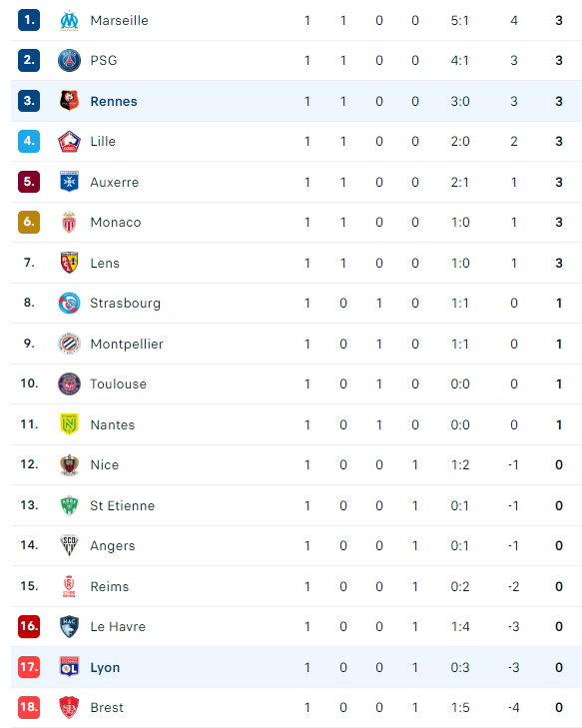Image resolution: width=582 pixels, height=728 pixels.
Task: Click the Auxerre crest icon
Action: [x=69, y=182]
